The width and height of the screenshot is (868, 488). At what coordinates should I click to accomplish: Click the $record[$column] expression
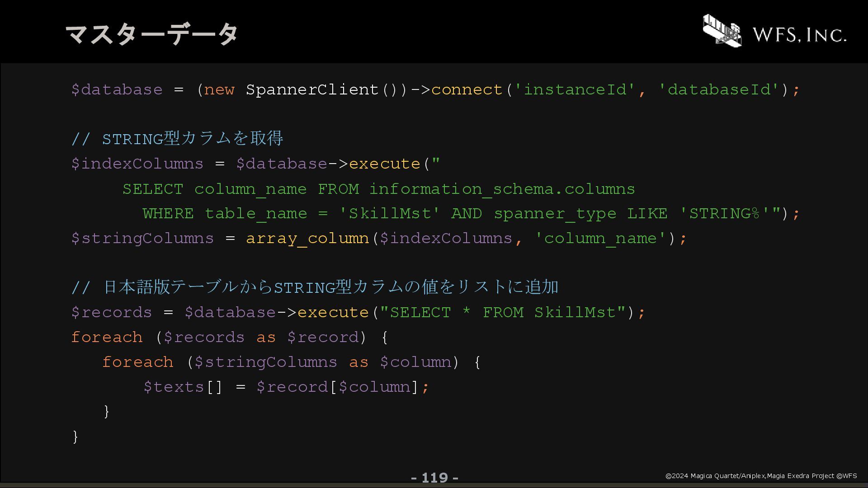point(338,387)
